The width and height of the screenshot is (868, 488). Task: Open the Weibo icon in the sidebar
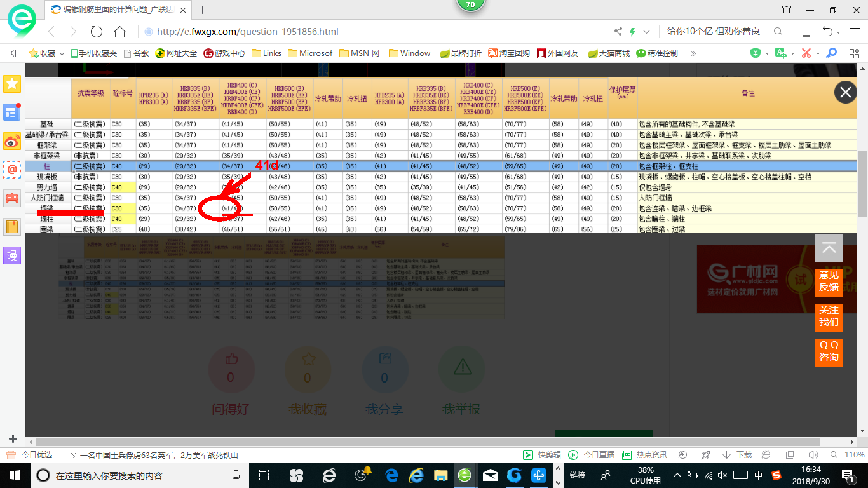12,141
